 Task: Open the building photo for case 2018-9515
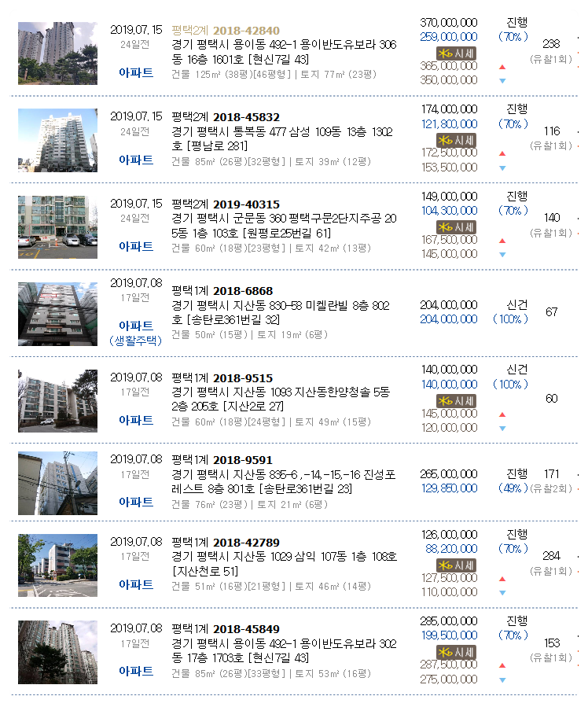(x=57, y=401)
